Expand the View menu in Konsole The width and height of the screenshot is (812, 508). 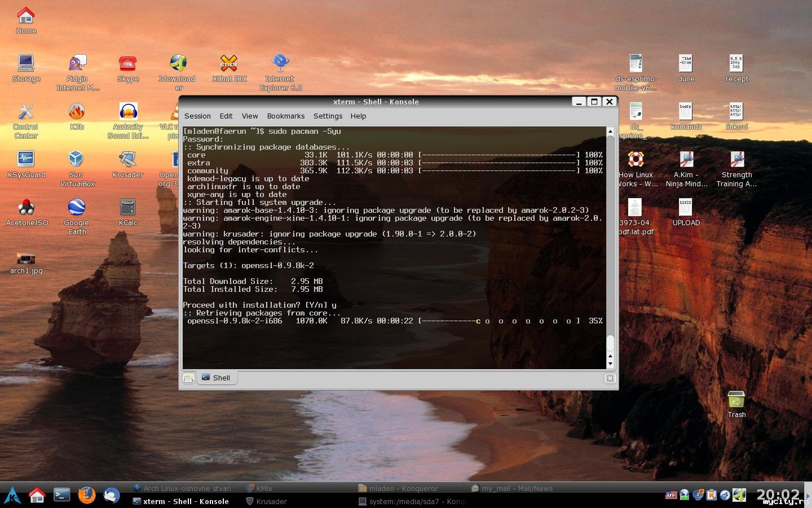[249, 116]
